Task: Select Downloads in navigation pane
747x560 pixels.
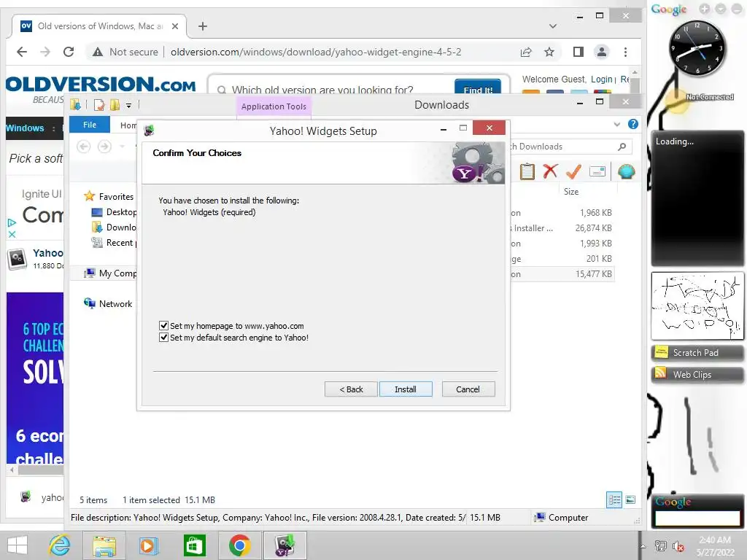Action: 121,227
